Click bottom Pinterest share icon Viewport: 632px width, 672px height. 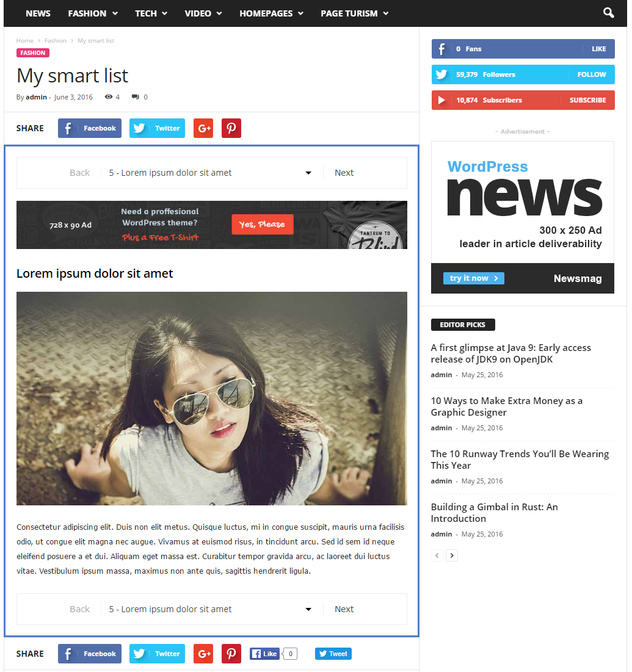231,654
